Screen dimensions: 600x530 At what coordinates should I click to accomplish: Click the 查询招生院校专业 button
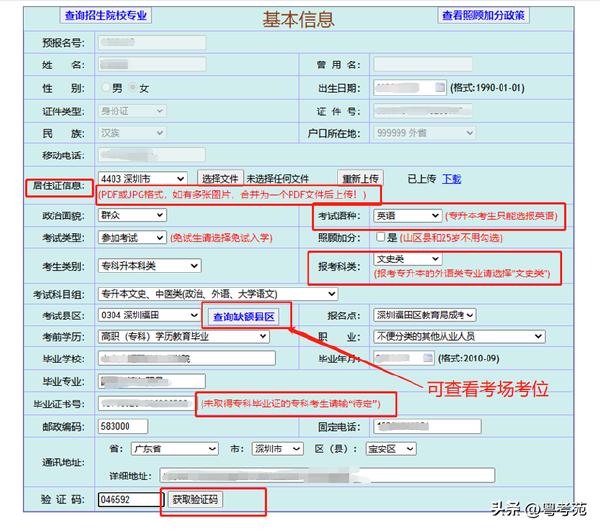(106, 15)
